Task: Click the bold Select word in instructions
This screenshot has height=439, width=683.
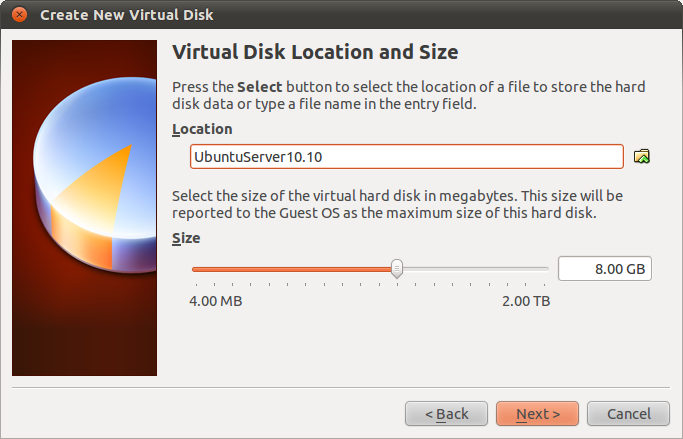Action: (259, 86)
